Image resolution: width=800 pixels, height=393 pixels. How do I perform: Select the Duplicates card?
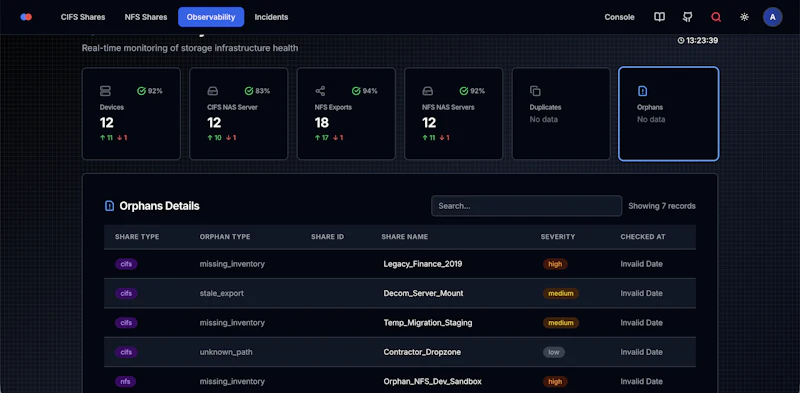[x=561, y=114]
